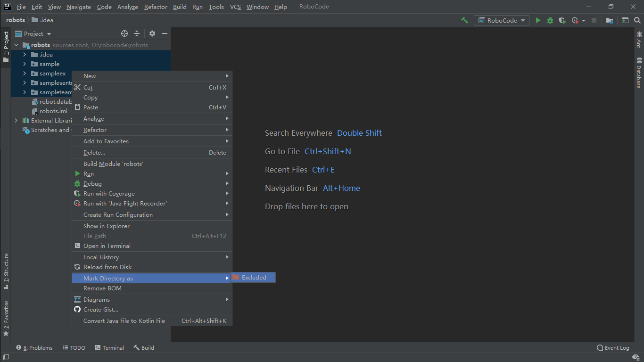Viewport: 644px width, 362px height.
Task: Select Convert Java File to Kotlin File
Action: coord(151,321)
